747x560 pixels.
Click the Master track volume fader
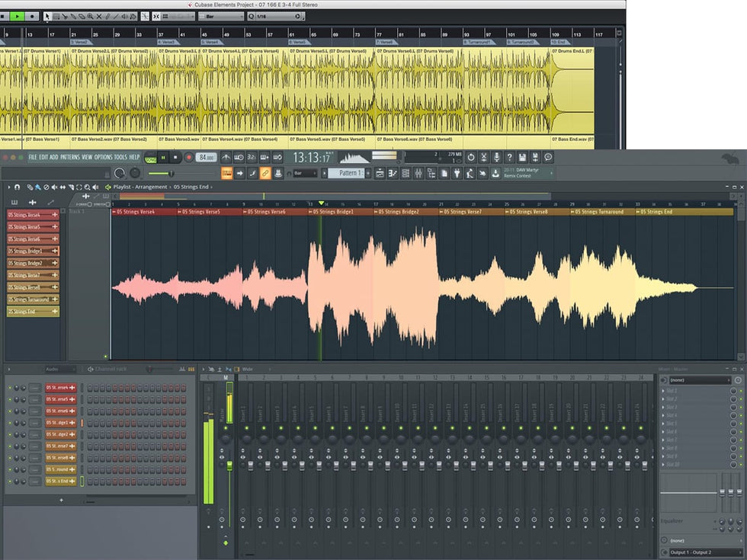229,465
